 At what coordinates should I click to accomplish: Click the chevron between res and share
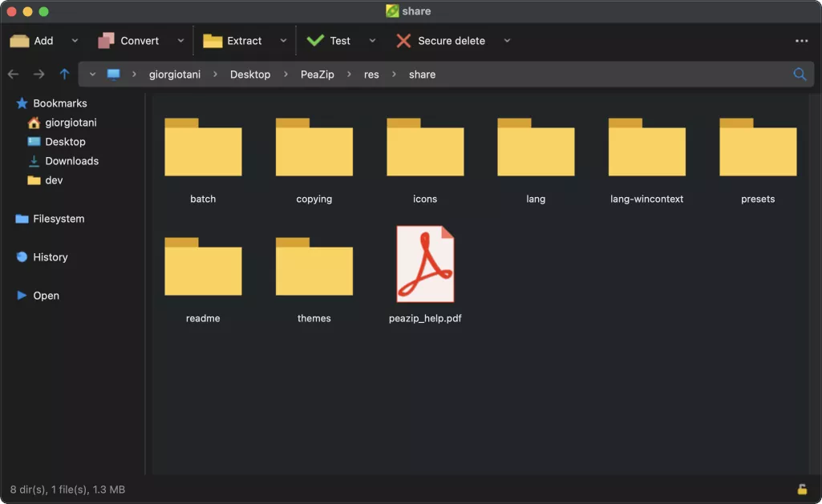coord(395,75)
